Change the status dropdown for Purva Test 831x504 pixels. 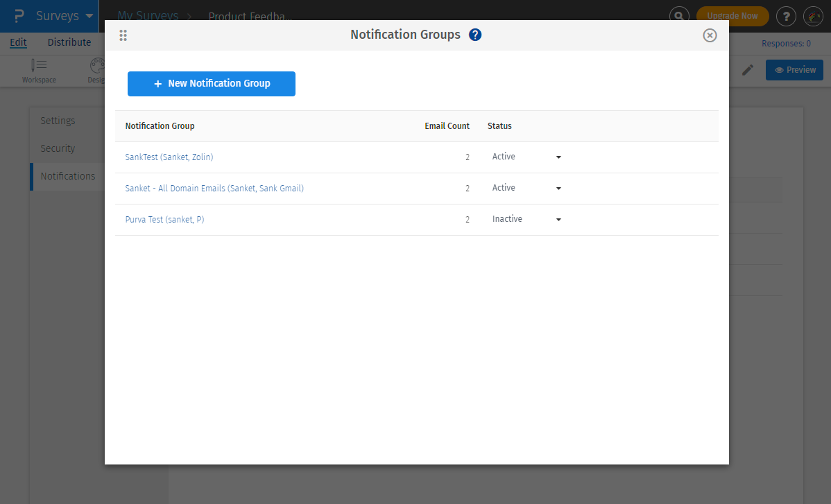point(558,220)
